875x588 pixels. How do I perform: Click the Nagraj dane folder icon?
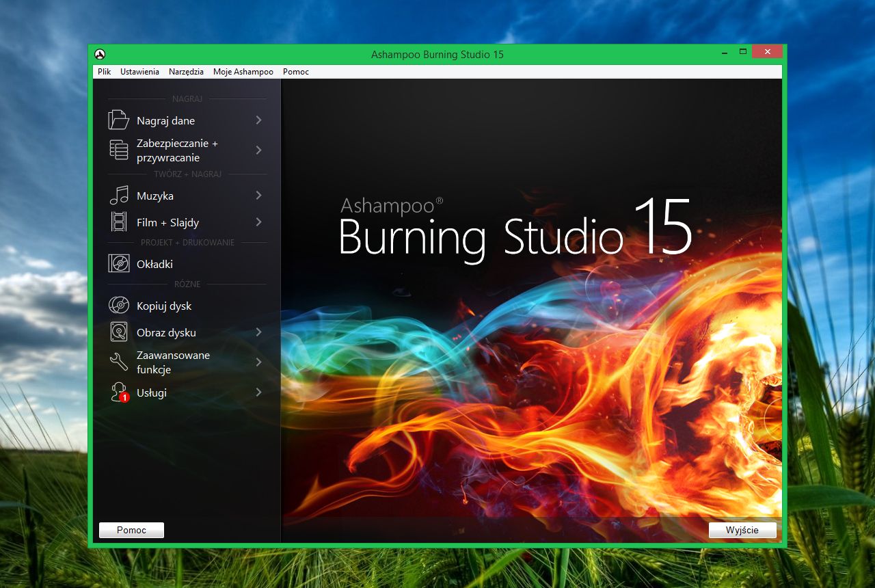[x=119, y=120]
